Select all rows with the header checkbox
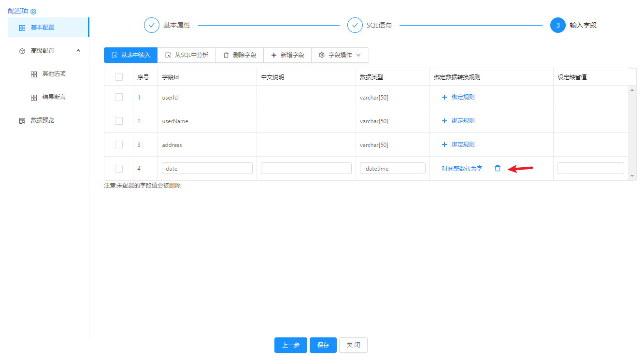Image resolution: width=644 pixels, height=363 pixels. click(119, 77)
